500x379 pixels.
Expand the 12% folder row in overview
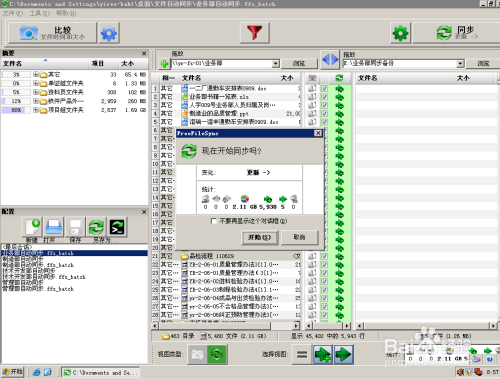coord(35,101)
